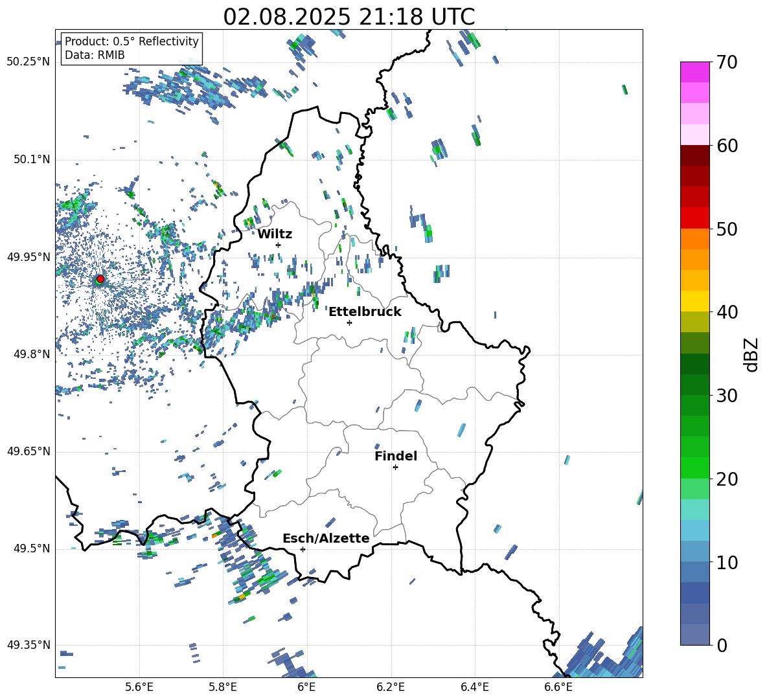Click the plus marker below Ettelbruck
The width and height of the screenshot is (767, 700).
tap(349, 322)
